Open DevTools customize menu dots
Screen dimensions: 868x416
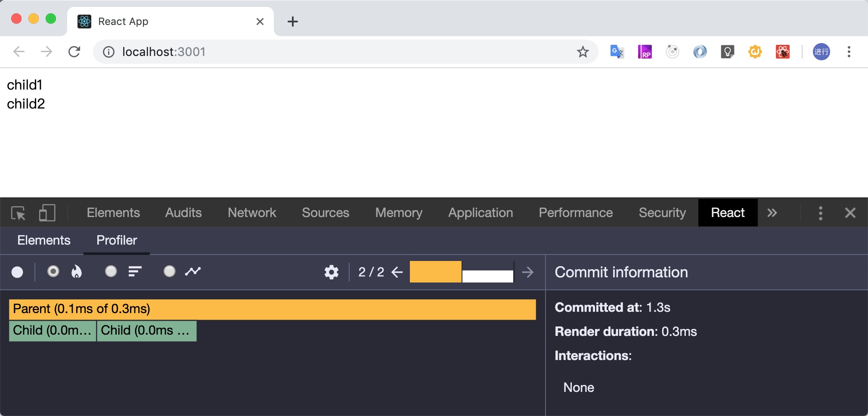click(x=821, y=213)
